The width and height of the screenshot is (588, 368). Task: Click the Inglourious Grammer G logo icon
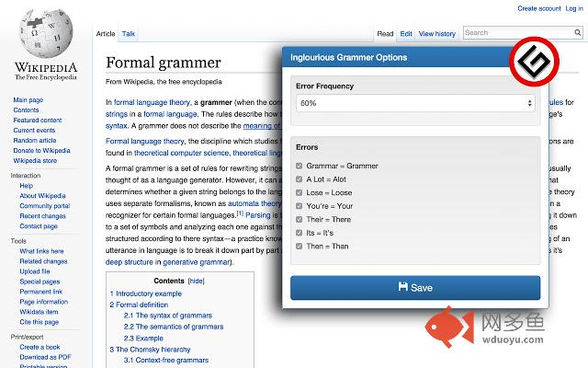(x=534, y=62)
